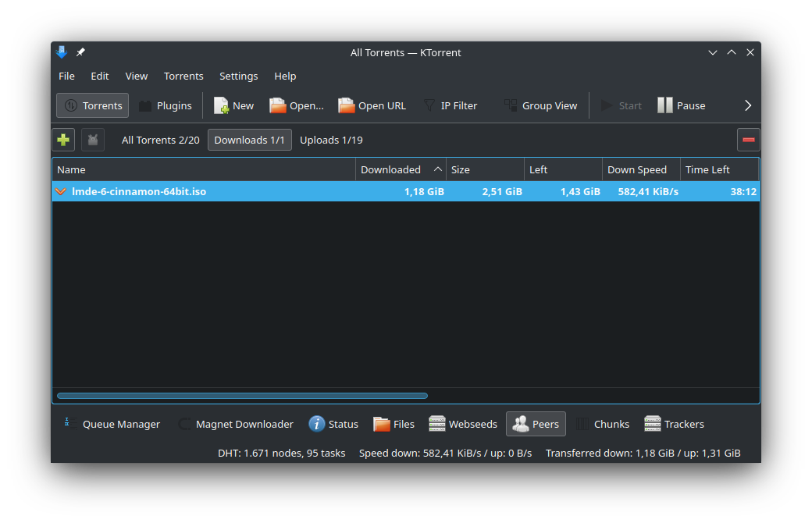Image resolution: width=812 pixels, height=523 pixels.
Task: Sort by the Left column header
Action: 564,170
